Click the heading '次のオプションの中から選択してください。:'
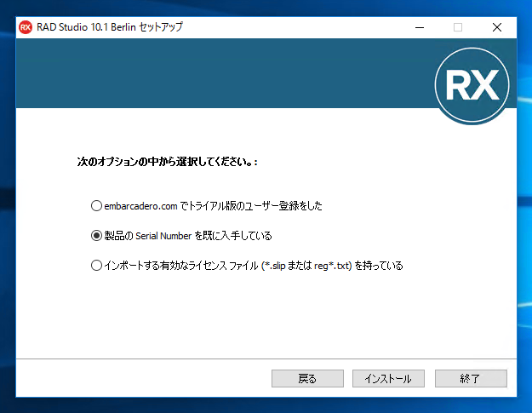 168,162
